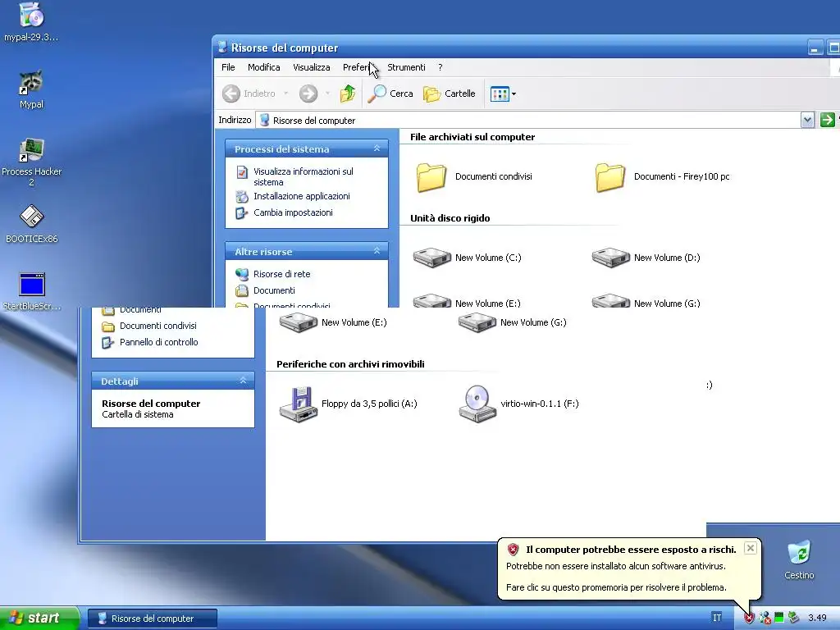Click the 3.49 taskbar clock
This screenshot has width=840, height=630.
tap(818, 619)
